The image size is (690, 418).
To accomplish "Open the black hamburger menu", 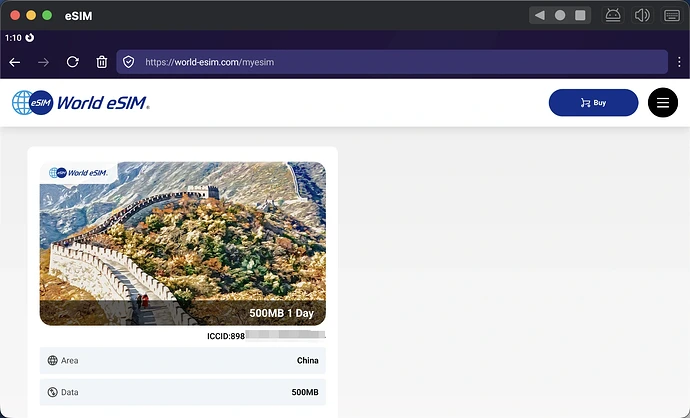I will coord(662,103).
